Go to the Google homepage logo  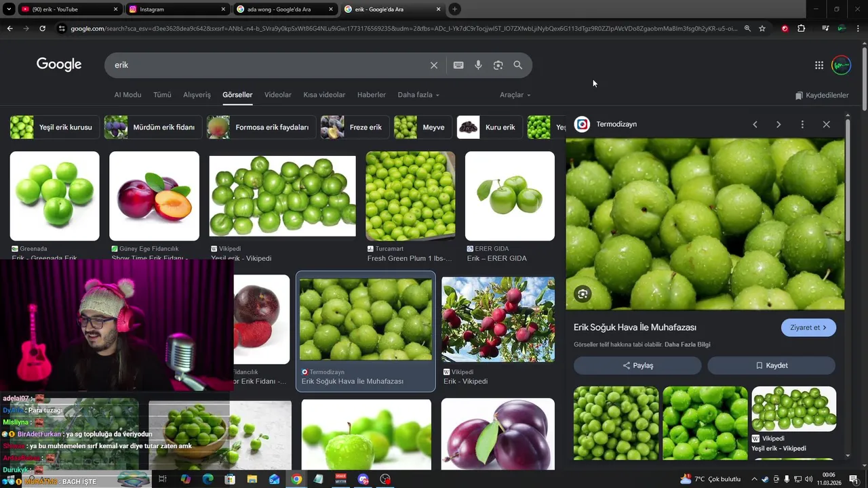click(59, 64)
